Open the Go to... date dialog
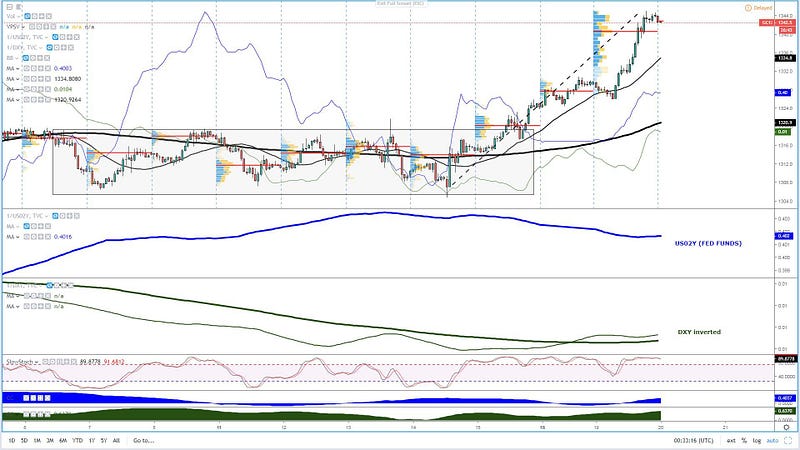The height and width of the screenshot is (450, 800). [x=143, y=440]
